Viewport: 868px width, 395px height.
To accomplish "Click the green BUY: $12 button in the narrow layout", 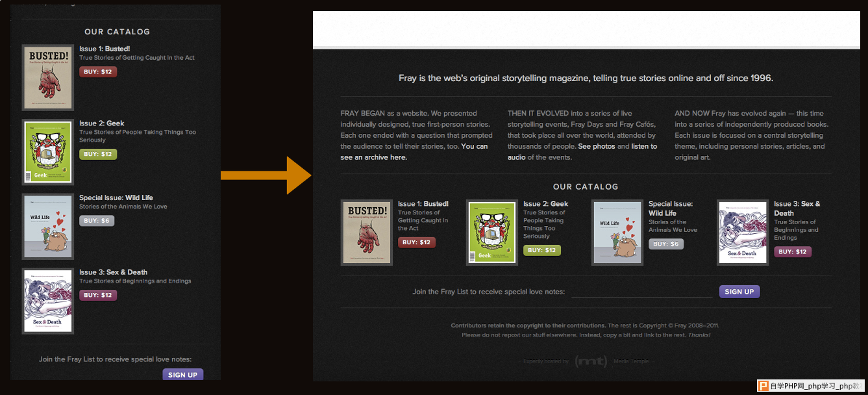I will pos(98,155).
